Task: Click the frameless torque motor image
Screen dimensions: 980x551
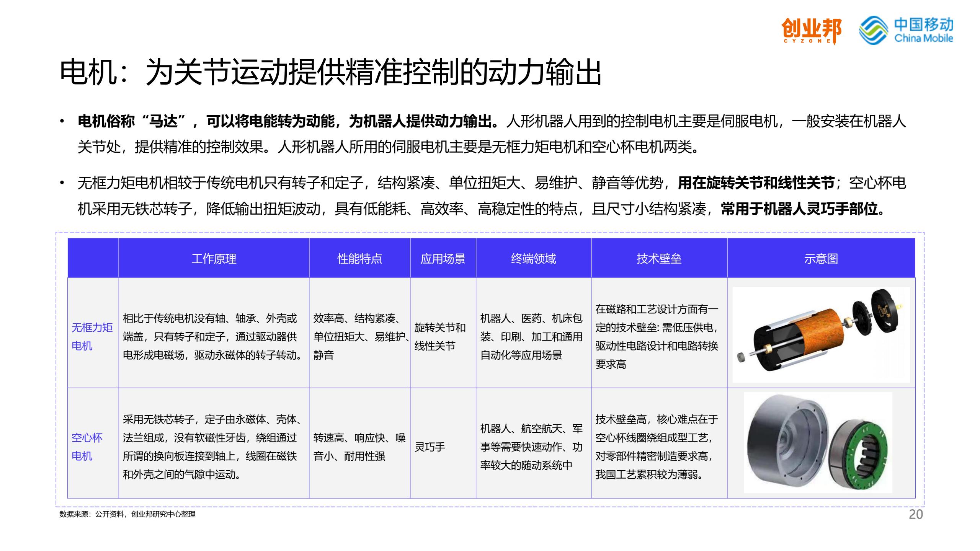Action: pyautogui.click(x=821, y=334)
